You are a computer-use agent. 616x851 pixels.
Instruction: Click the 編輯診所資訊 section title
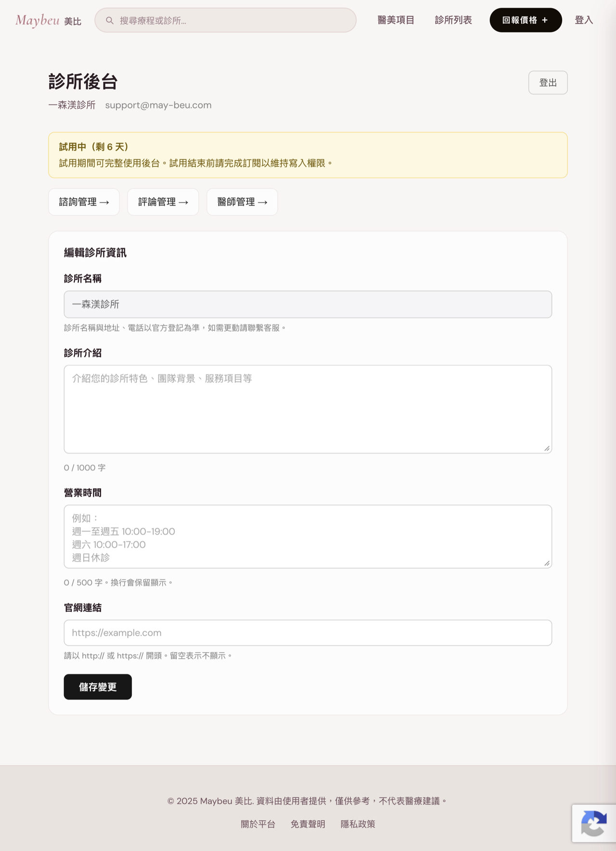coord(95,253)
